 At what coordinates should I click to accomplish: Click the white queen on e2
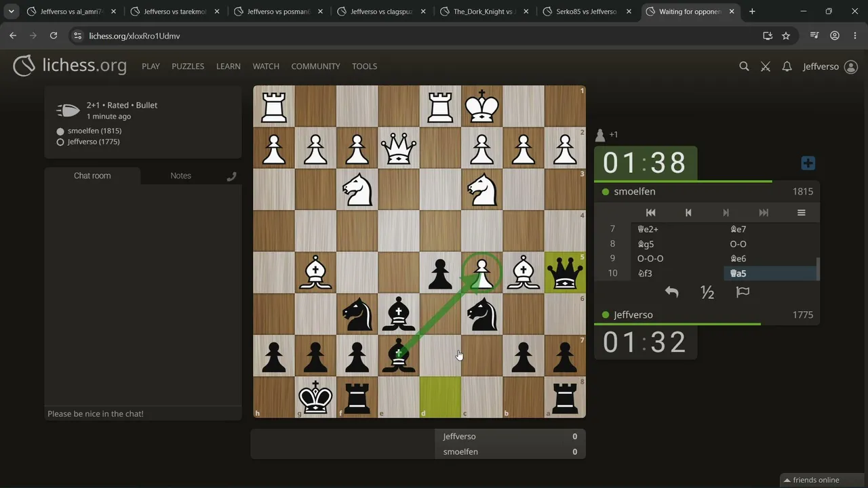tap(399, 148)
